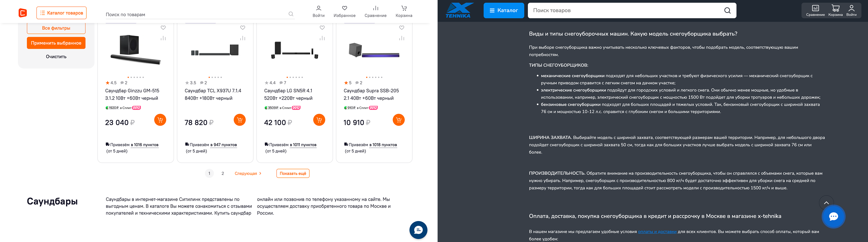This screenshot has height=242, width=868.
Task: Add Ginzzu GM-515 to cart
Action: point(160,120)
